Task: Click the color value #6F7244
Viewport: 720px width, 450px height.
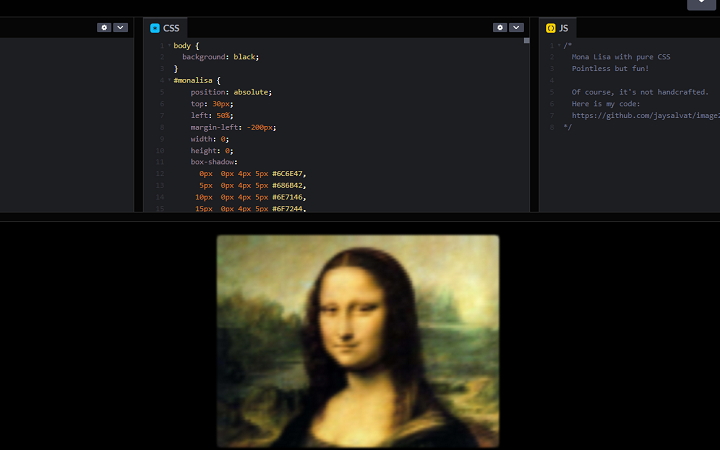Action: [287, 209]
